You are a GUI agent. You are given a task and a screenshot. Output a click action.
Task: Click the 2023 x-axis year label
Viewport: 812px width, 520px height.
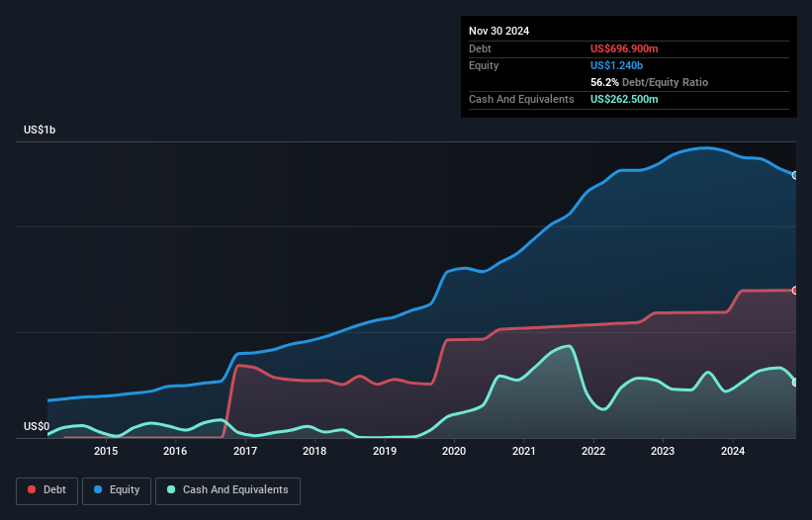point(663,451)
